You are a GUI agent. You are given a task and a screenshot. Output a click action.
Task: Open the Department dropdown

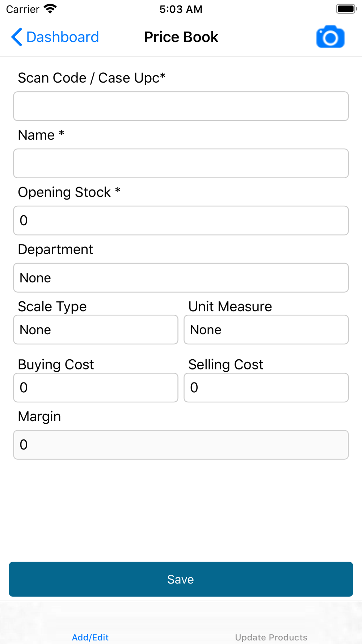click(x=181, y=278)
